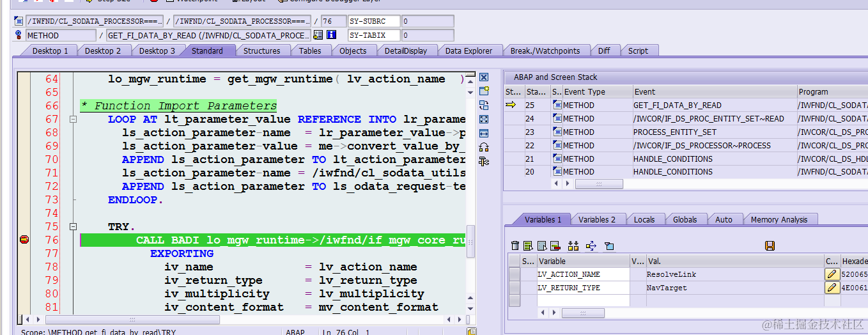Click the gray list icon in variables toolbar

click(542, 245)
